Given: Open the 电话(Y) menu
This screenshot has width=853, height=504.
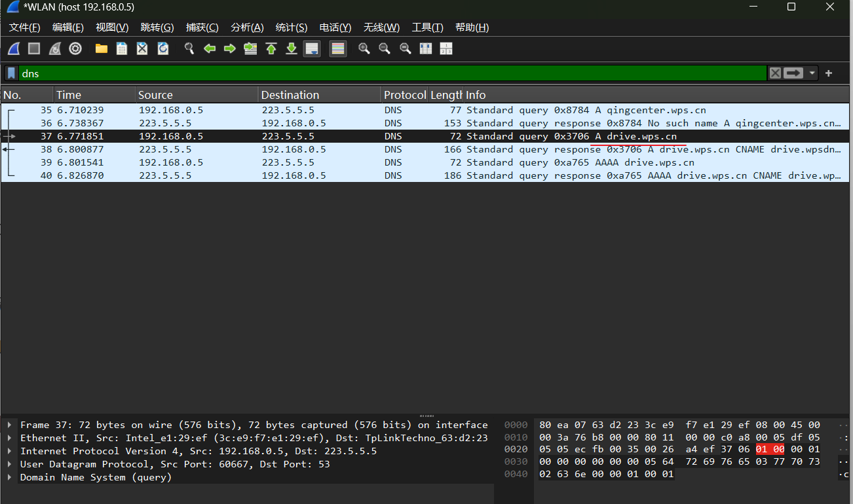Looking at the screenshot, I should 335,27.
